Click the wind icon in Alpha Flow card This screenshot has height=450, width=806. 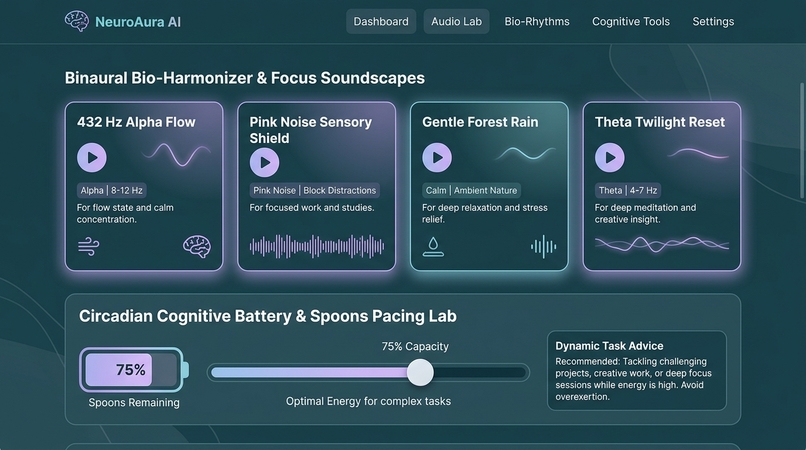tap(88, 246)
